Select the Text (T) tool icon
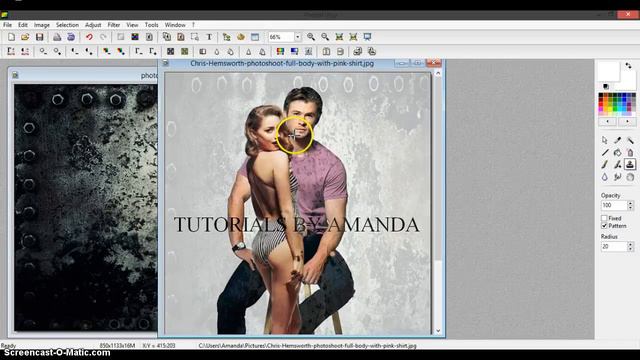 pyautogui.click(x=209, y=37)
